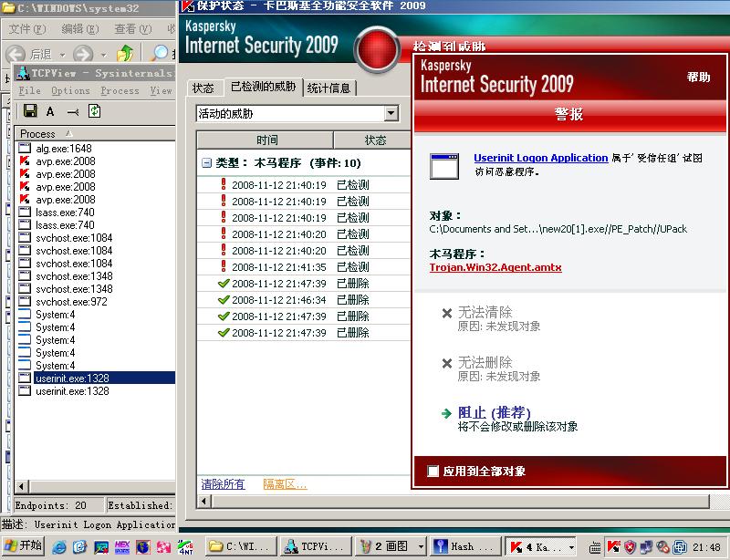
Task: Click the 'Userinit Logon Application' link
Action: [541, 158]
